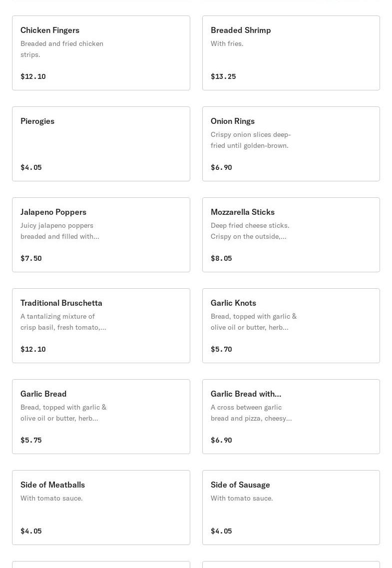Viewport: 392px width, 568px height.
Task: Click the Jalapeno Poppers description text
Action: point(59,231)
